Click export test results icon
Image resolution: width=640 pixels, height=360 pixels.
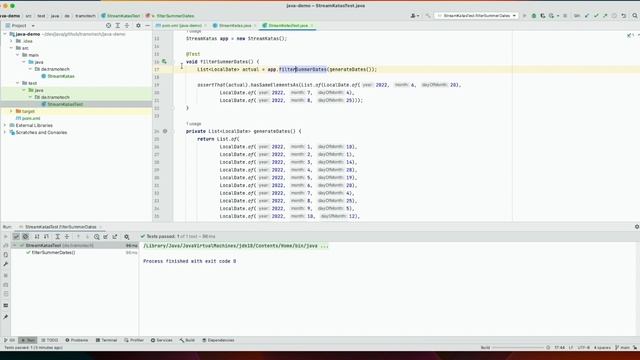pyautogui.click(x=115, y=236)
